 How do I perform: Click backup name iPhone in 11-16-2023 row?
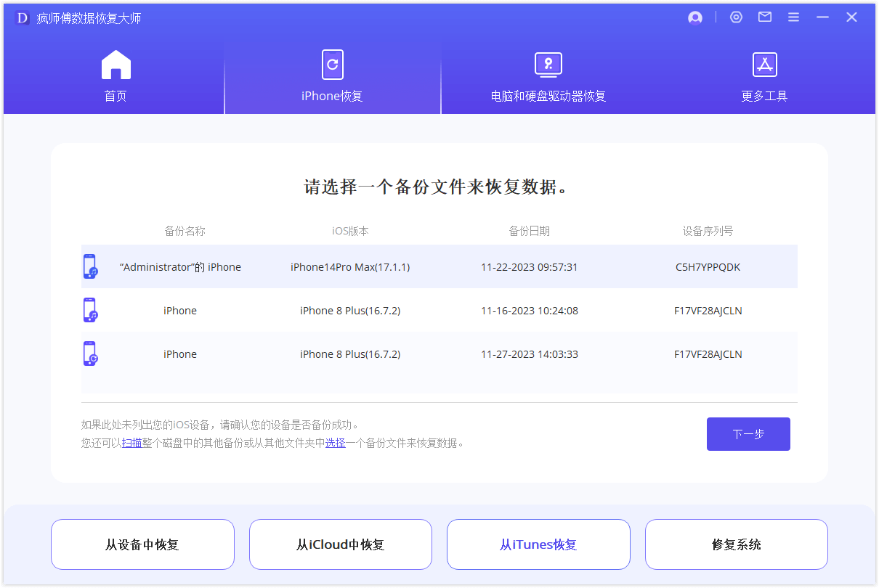(180, 311)
